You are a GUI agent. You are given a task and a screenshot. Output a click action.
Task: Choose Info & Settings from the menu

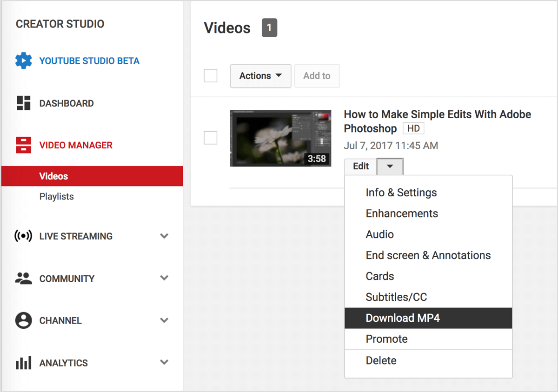click(428, 193)
